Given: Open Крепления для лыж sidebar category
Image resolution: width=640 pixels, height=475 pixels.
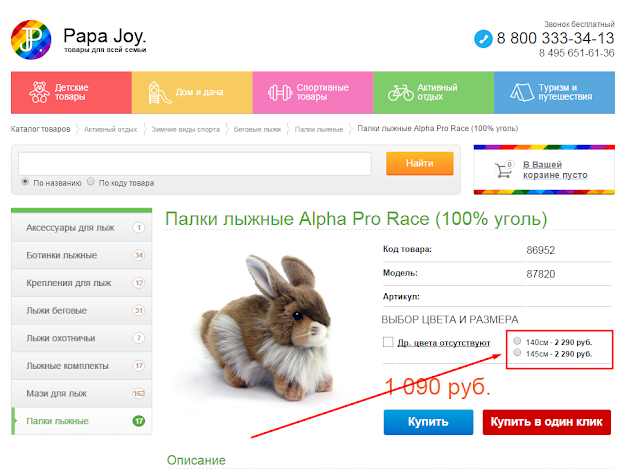Looking at the screenshot, I should [82, 283].
